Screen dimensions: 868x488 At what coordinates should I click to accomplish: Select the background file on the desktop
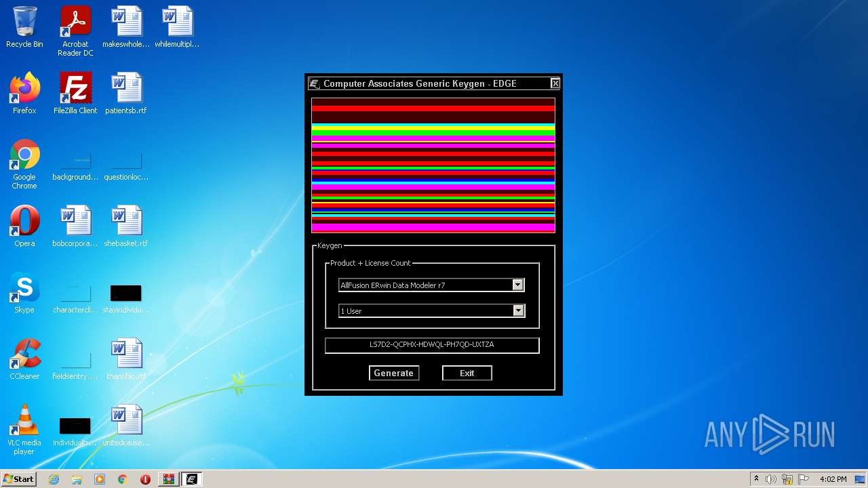(75, 167)
